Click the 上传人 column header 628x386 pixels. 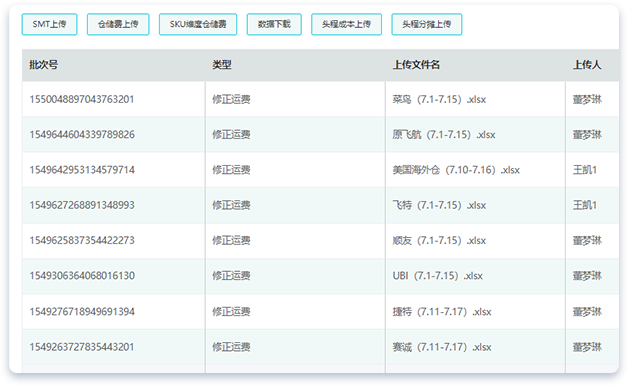click(x=587, y=65)
